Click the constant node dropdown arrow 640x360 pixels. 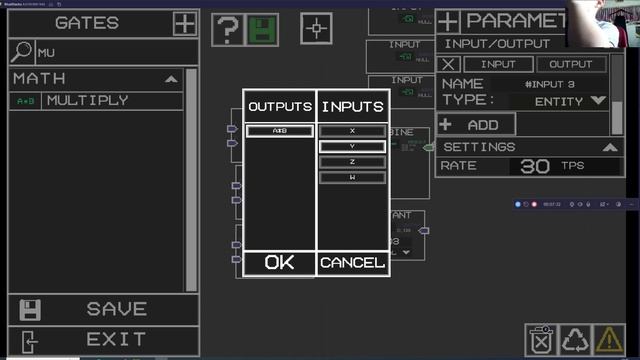406,252
